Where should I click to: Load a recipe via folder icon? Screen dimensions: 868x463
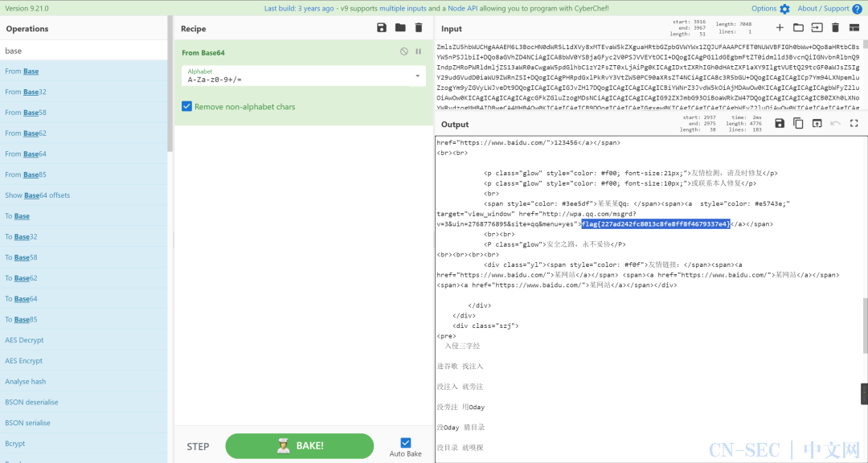pos(400,28)
